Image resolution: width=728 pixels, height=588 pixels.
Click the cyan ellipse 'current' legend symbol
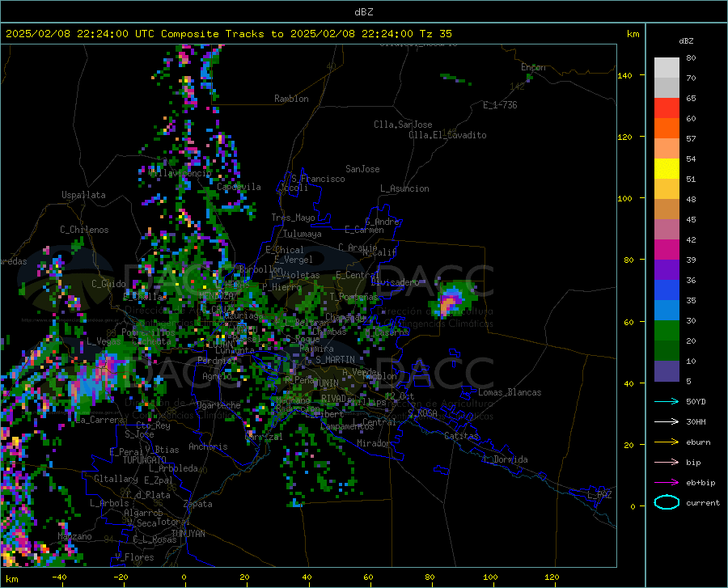tap(667, 502)
